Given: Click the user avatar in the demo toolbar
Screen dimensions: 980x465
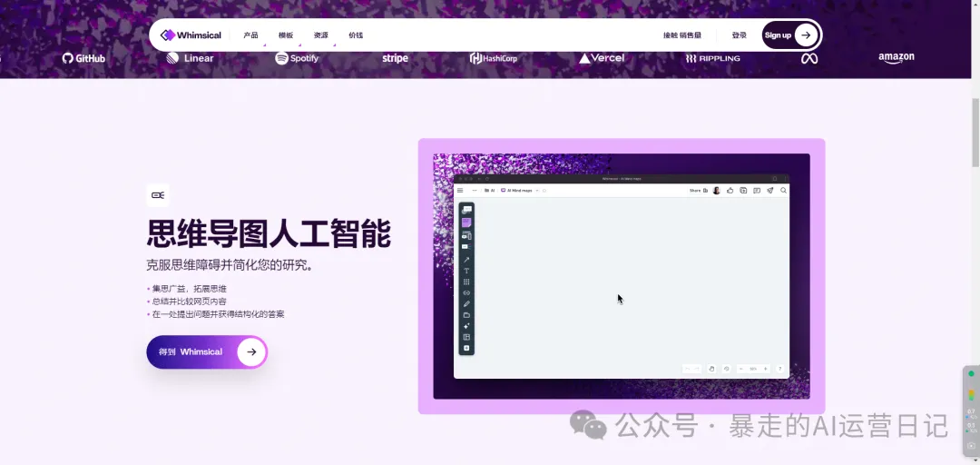Looking at the screenshot, I should (x=717, y=190).
